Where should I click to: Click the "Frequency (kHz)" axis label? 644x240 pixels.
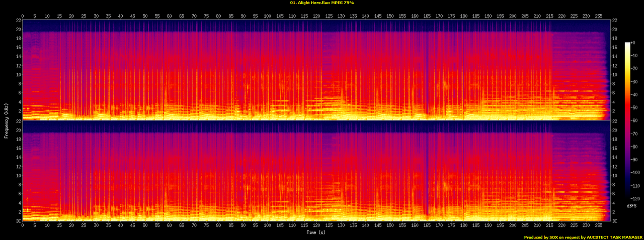pos(7,120)
